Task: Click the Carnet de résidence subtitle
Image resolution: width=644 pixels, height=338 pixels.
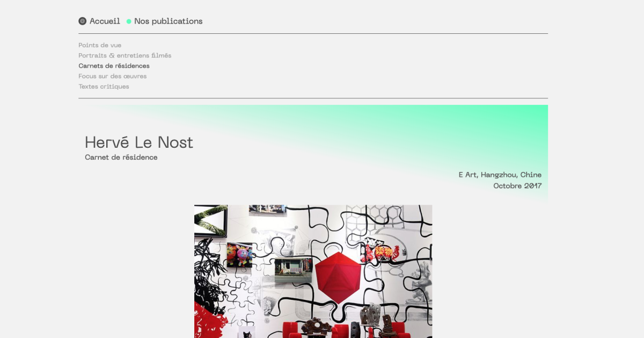Action: tap(121, 157)
